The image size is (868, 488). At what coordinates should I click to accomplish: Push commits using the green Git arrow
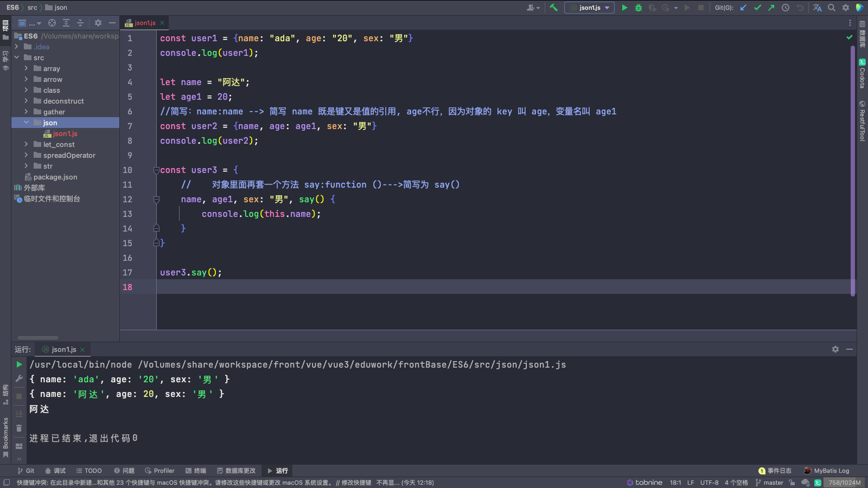(x=771, y=8)
